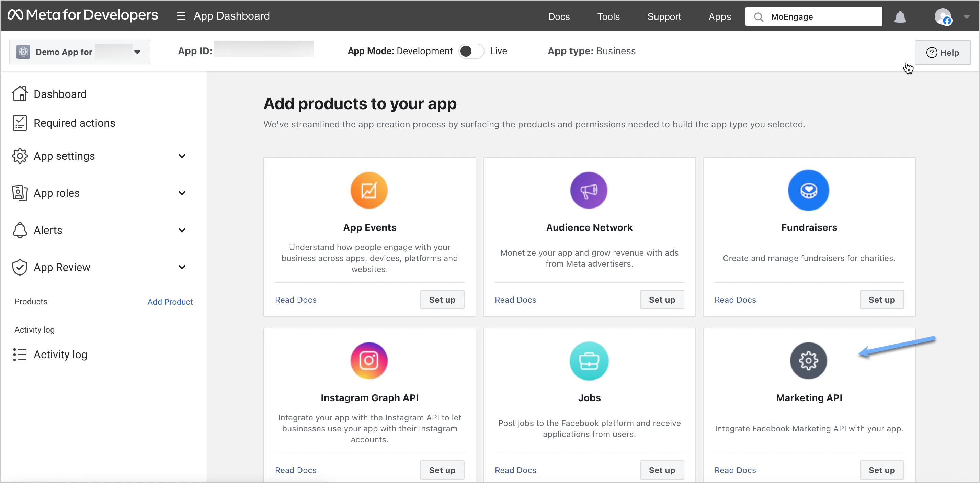This screenshot has height=483, width=980.
Task: Open the Docs menu
Action: tap(558, 16)
